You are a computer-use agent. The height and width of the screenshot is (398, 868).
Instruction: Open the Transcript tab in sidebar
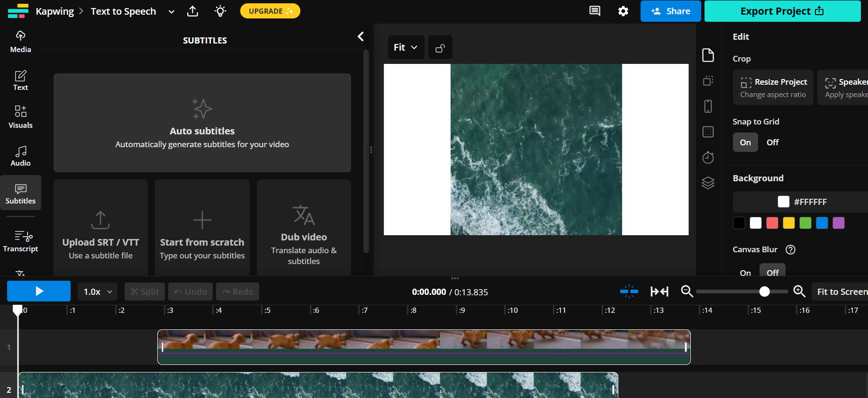click(x=21, y=240)
